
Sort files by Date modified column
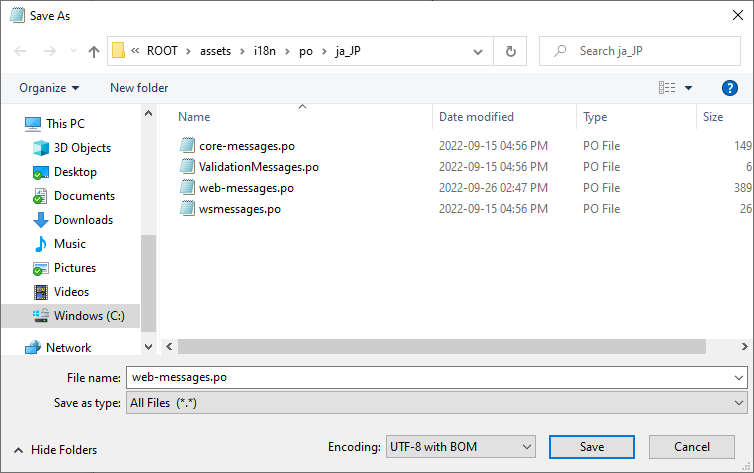tap(476, 117)
